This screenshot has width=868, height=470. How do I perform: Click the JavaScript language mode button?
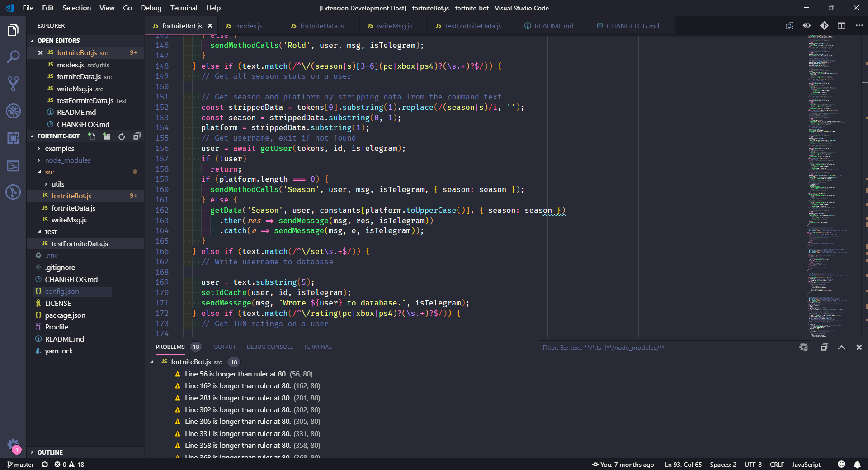806,465
